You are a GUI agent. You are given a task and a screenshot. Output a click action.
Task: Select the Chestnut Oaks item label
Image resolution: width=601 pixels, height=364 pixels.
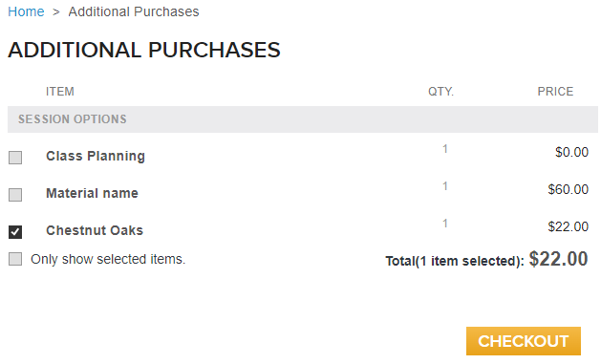coord(95,230)
